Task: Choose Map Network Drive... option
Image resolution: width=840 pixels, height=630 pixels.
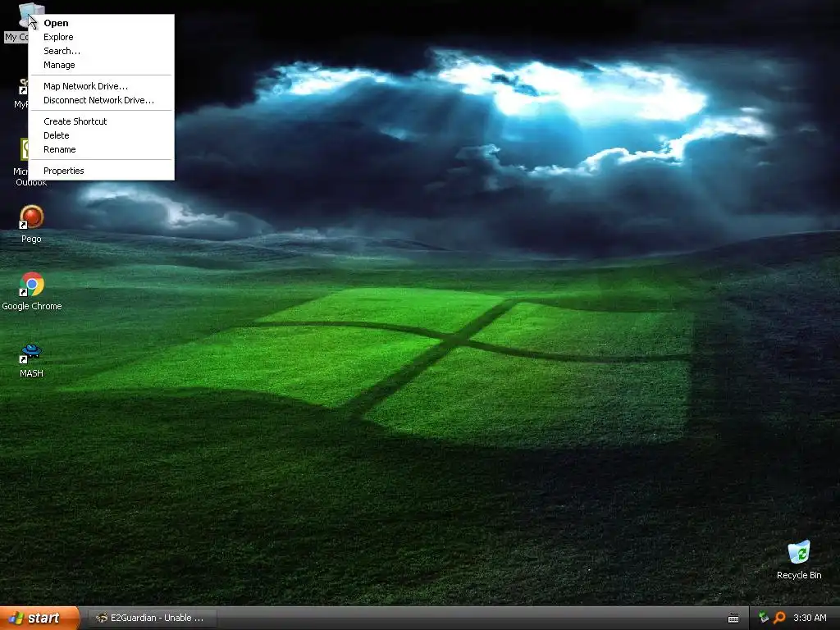Action: tap(101, 86)
